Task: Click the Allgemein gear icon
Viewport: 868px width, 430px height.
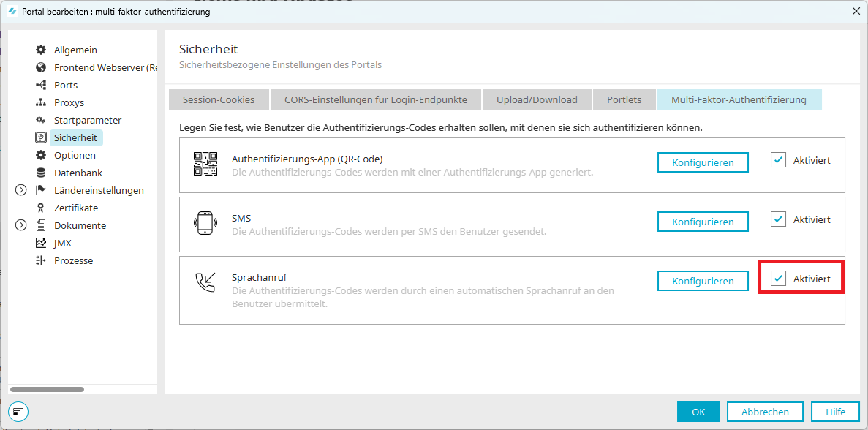Action: [x=41, y=50]
